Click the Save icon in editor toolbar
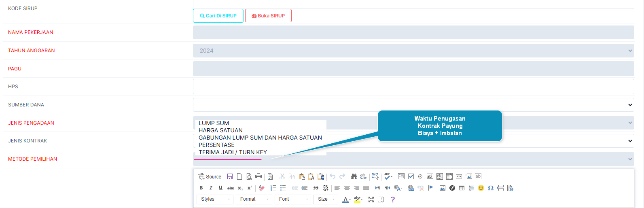Image resolution: width=644 pixels, height=208 pixels. pos(230,176)
